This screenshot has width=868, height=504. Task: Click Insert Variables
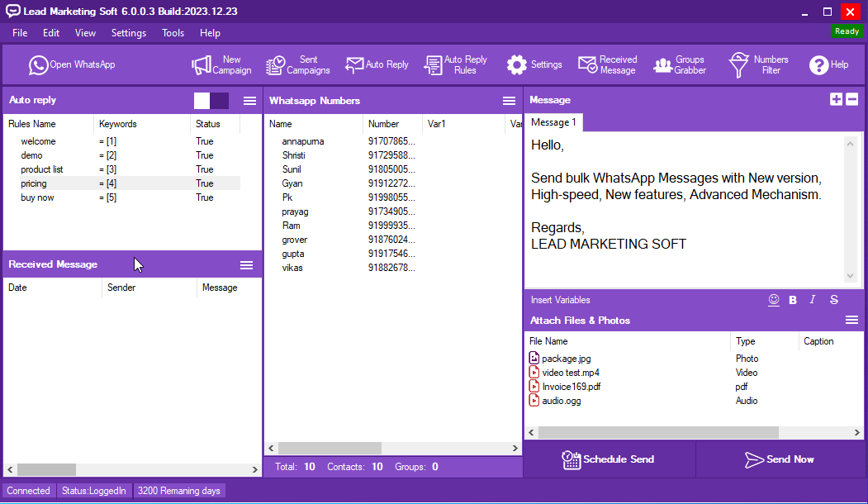click(x=560, y=300)
